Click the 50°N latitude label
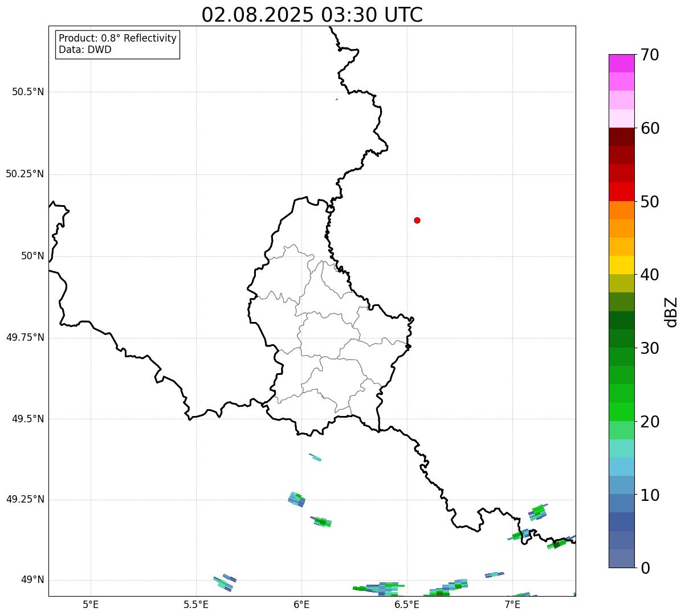 click(32, 256)
